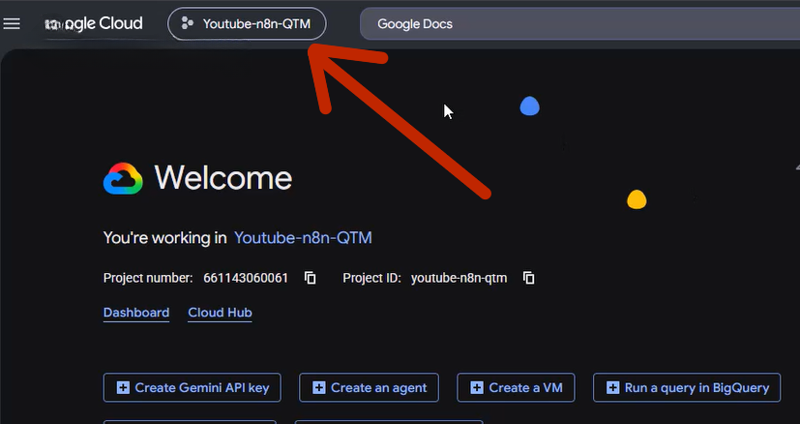
Task: Click Create Gemini API key button
Action: click(192, 388)
